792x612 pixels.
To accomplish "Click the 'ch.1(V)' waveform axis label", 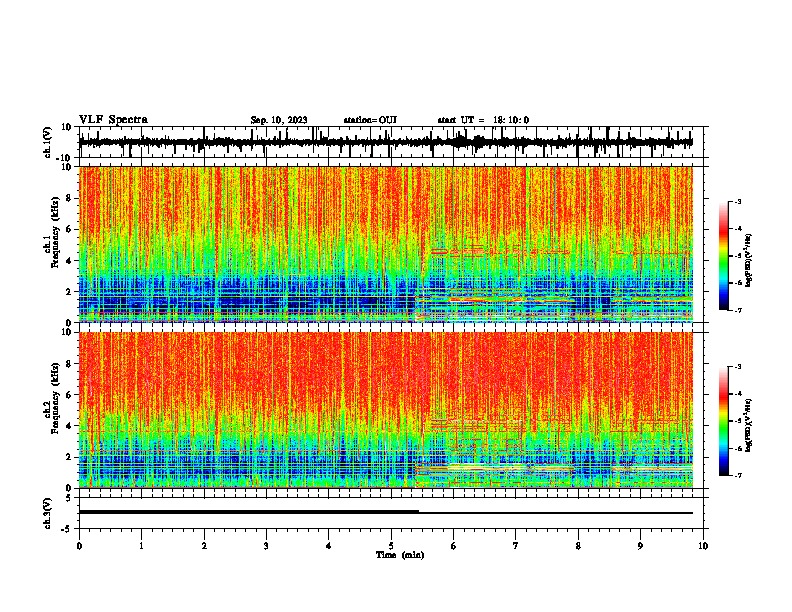I will 48,142.
